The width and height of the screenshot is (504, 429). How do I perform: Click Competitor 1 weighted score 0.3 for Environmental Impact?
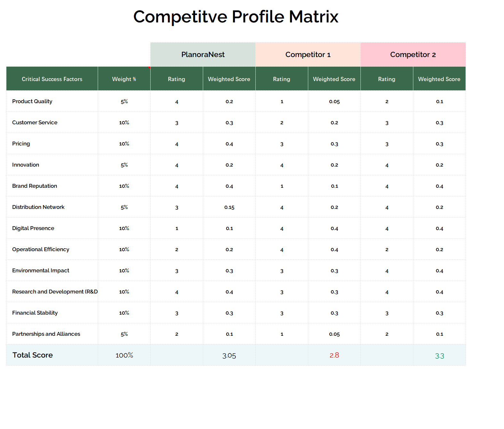[335, 271]
